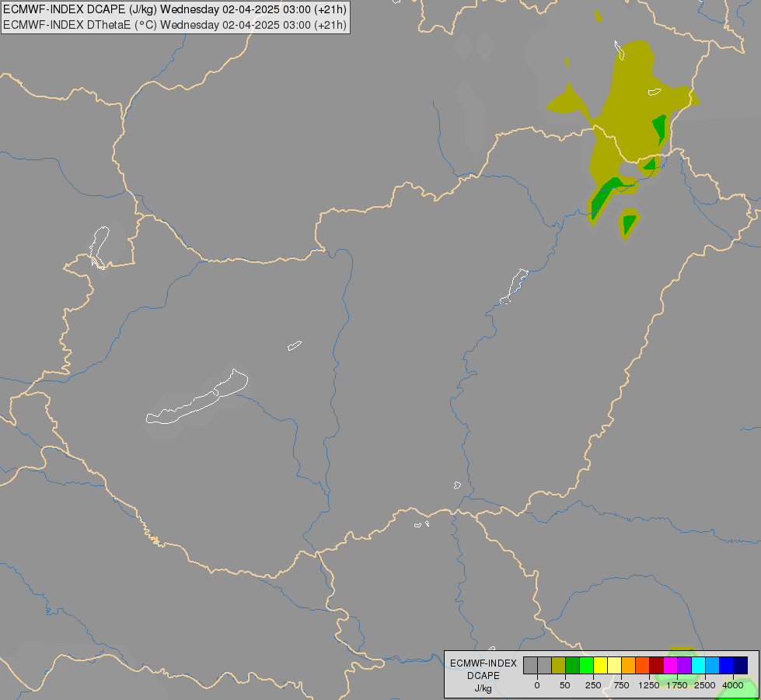761x700 pixels.
Task: Click the legend tick label "2500"
Action: pos(705,685)
